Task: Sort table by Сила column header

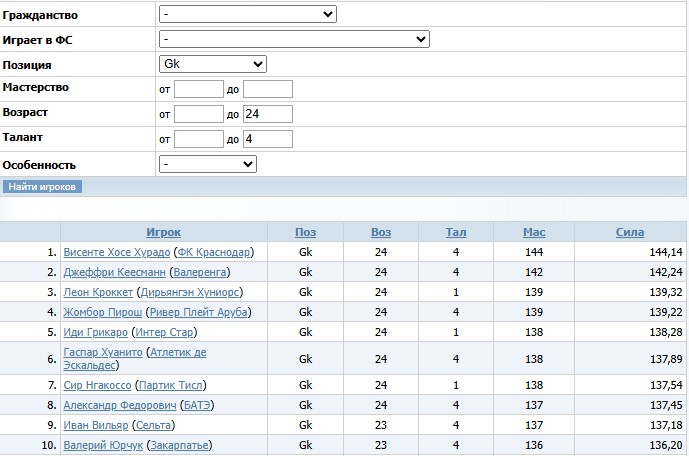Action: [630, 232]
